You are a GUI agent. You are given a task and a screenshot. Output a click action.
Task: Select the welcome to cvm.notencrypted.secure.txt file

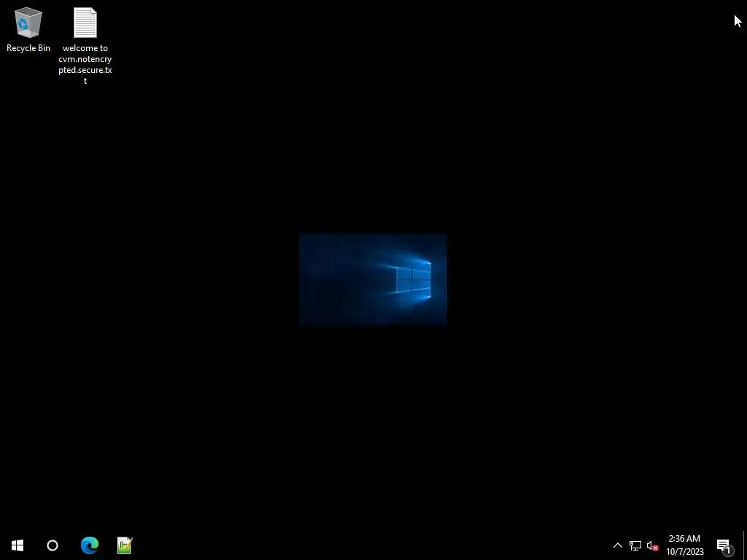coord(85,46)
